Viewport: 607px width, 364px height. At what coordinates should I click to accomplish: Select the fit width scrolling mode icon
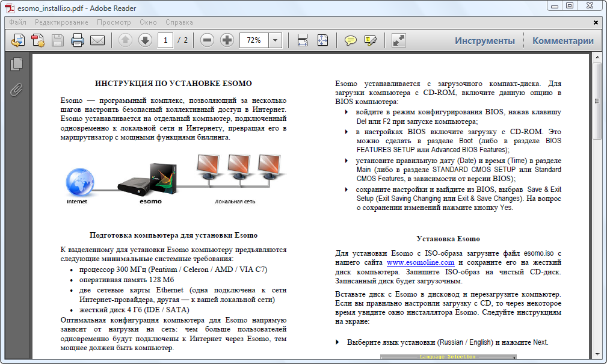(x=303, y=40)
